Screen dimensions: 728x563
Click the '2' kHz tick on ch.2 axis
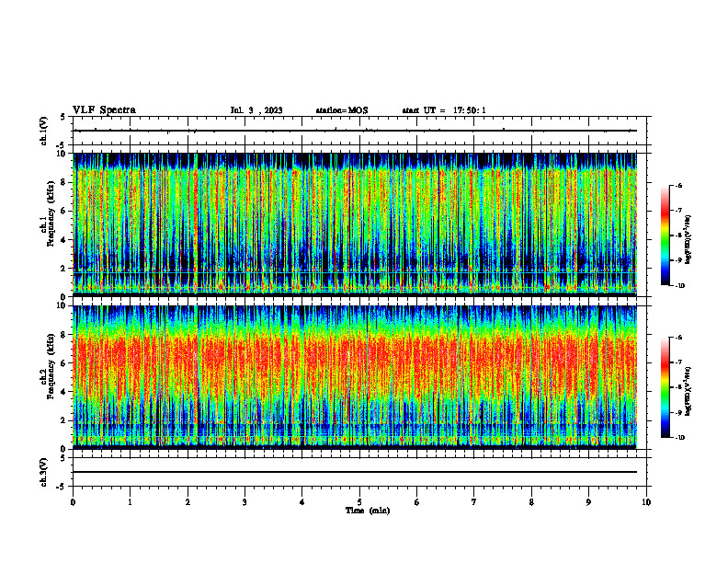coord(64,420)
